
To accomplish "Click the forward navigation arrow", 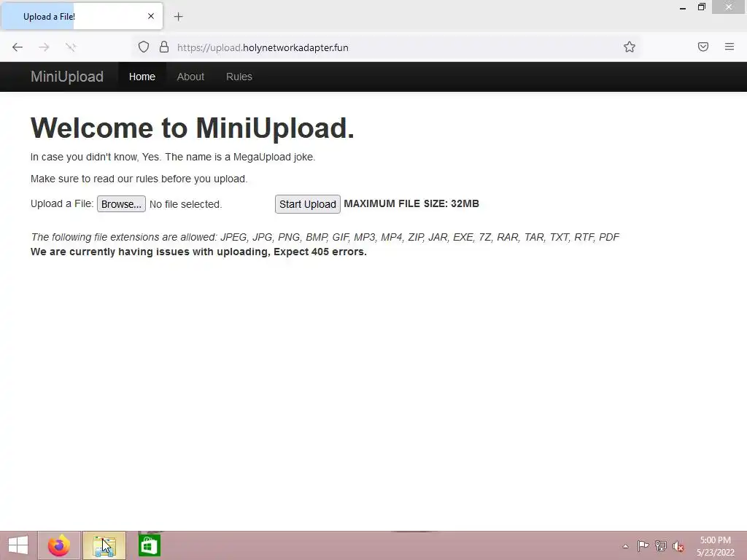I will (44, 47).
